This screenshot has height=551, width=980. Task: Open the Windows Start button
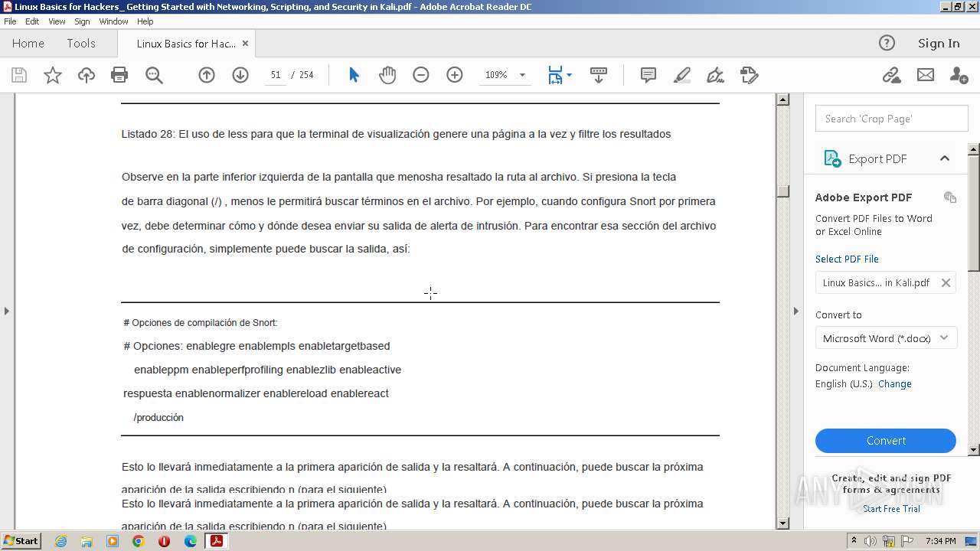coord(21,540)
